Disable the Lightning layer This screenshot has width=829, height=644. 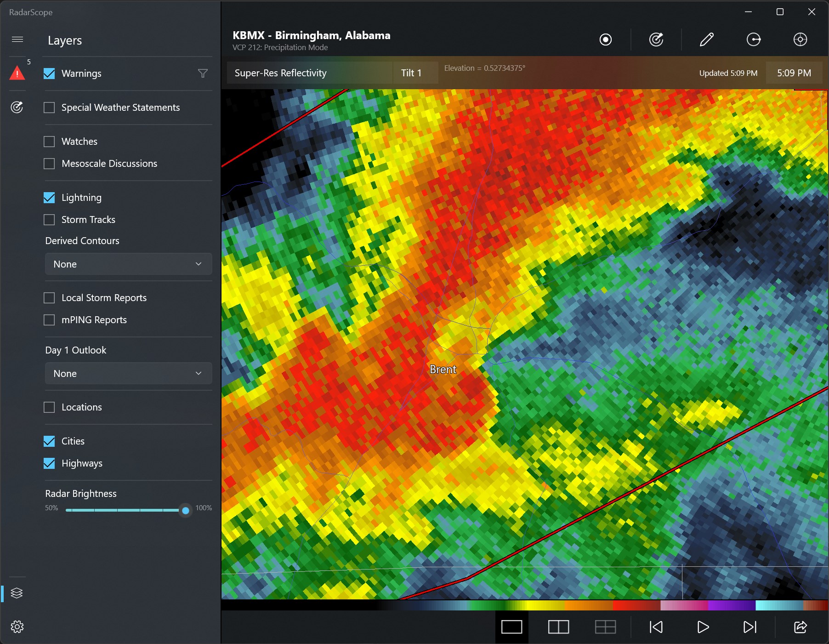coord(49,197)
